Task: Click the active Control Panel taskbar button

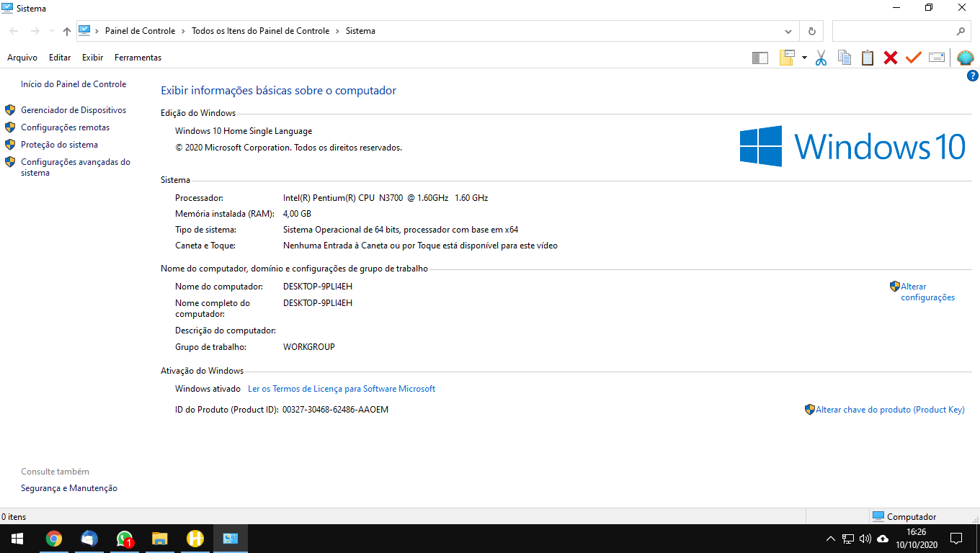Action: pos(231,539)
